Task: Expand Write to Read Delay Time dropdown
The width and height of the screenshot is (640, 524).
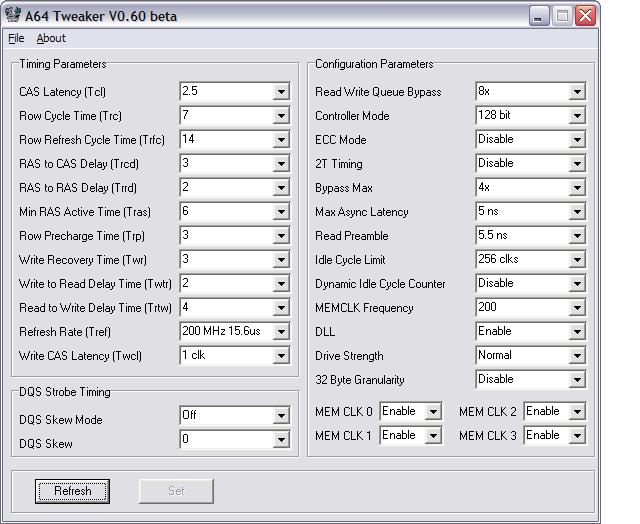Action: 281,284
